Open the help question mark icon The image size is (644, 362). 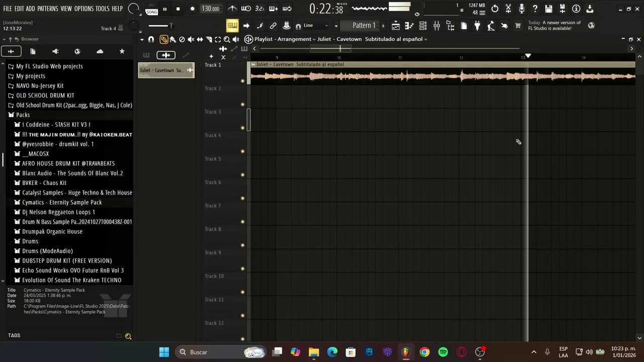535,9
